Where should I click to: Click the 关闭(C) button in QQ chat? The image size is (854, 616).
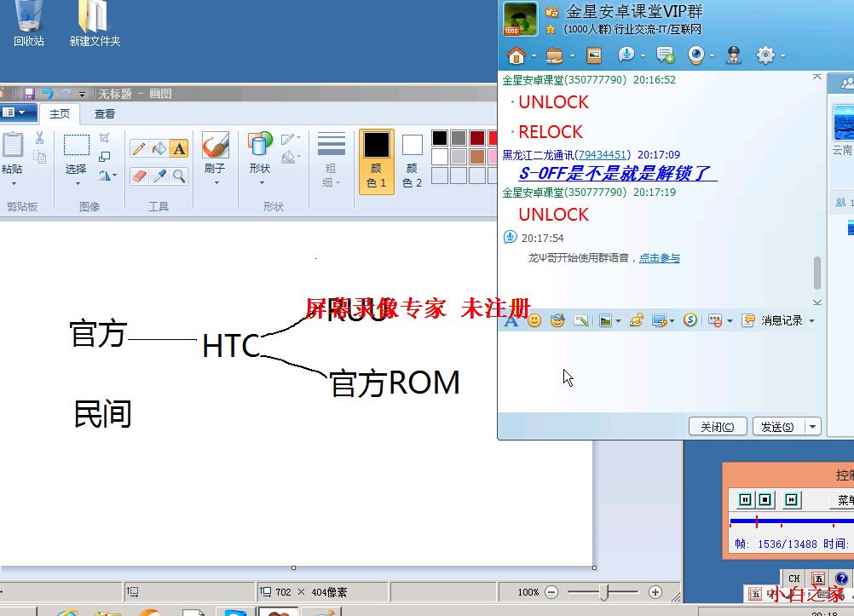(717, 427)
